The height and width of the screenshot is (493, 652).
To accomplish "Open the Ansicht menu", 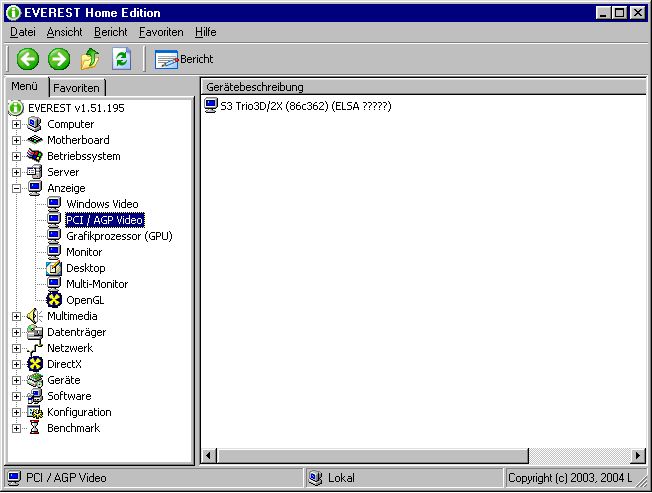I will [64, 32].
